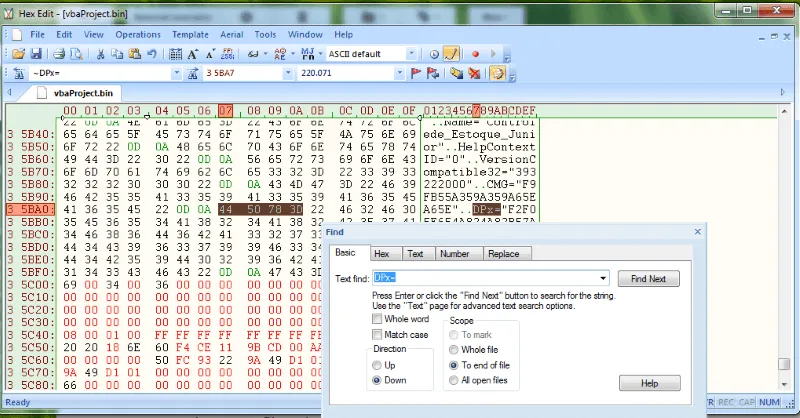Select the greyed To mark scope option

[x=454, y=335]
